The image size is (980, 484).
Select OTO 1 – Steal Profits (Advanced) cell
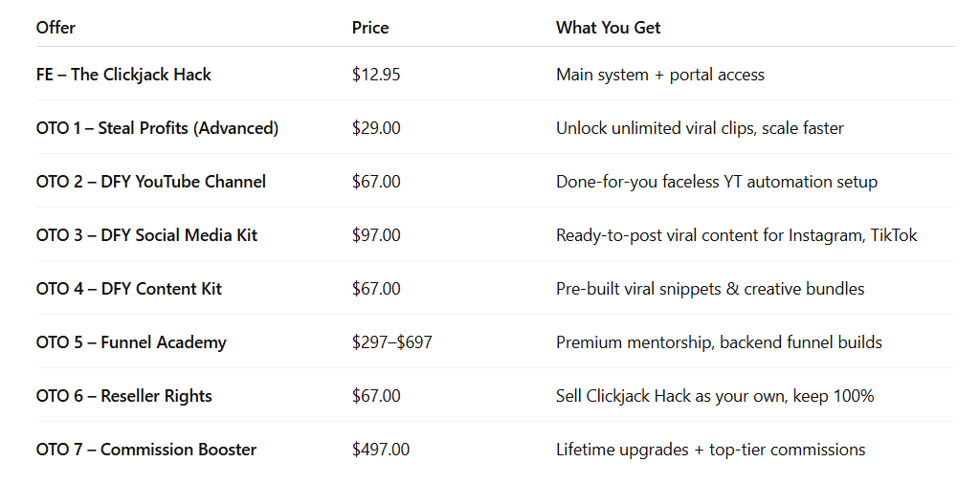tap(158, 128)
